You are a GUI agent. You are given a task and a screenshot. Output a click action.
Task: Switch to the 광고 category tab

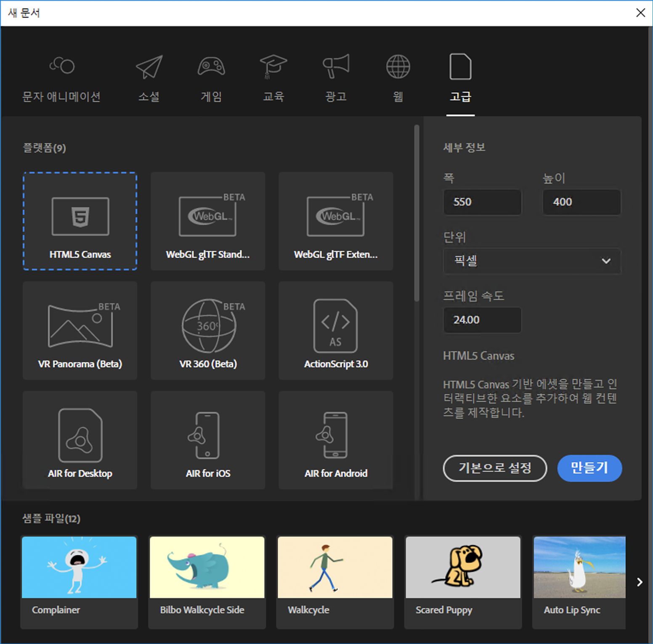click(335, 78)
